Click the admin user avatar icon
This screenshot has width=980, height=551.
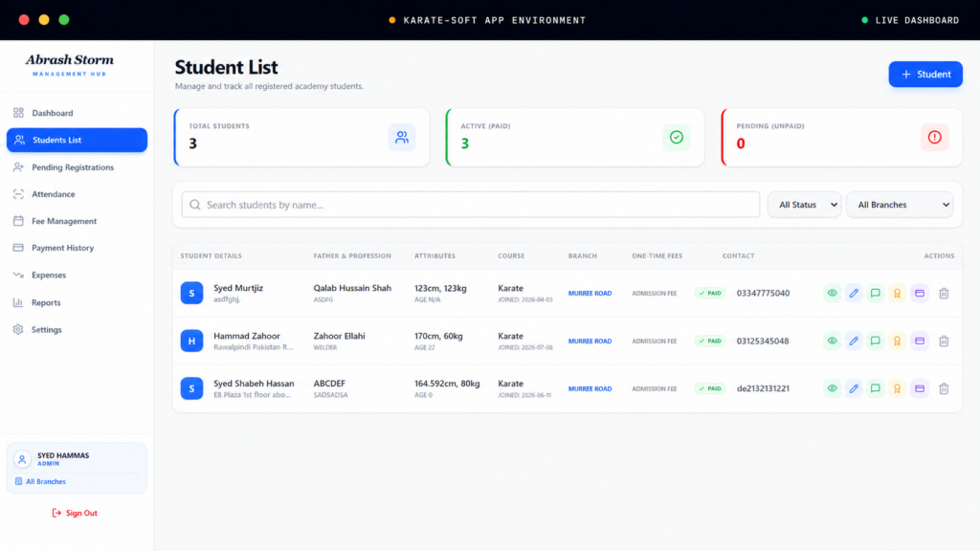(x=22, y=459)
